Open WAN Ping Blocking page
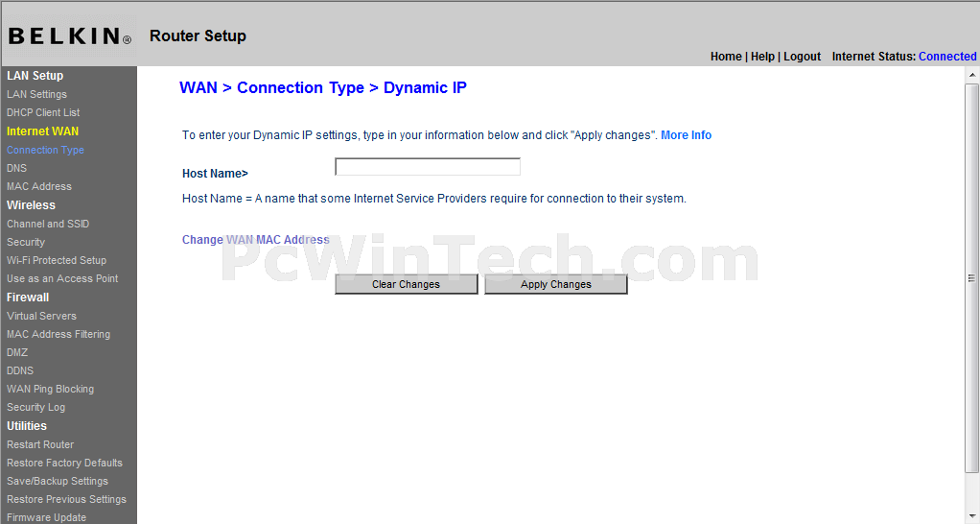 tap(50, 389)
